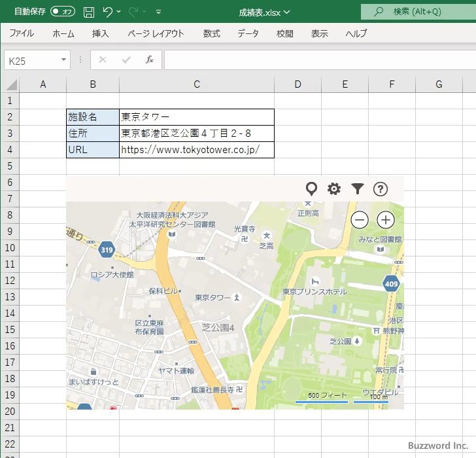Select the cell labeled URL
The height and width of the screenshot is (458, 476).
(93, 150)
